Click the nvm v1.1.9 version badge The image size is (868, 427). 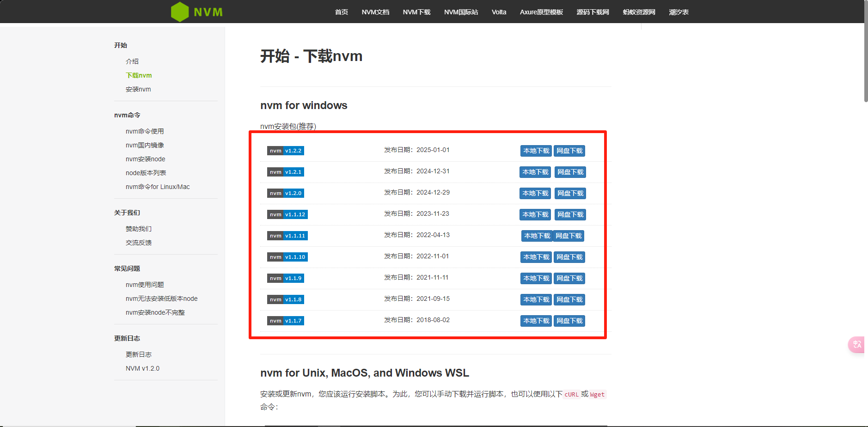click(286, 278)
